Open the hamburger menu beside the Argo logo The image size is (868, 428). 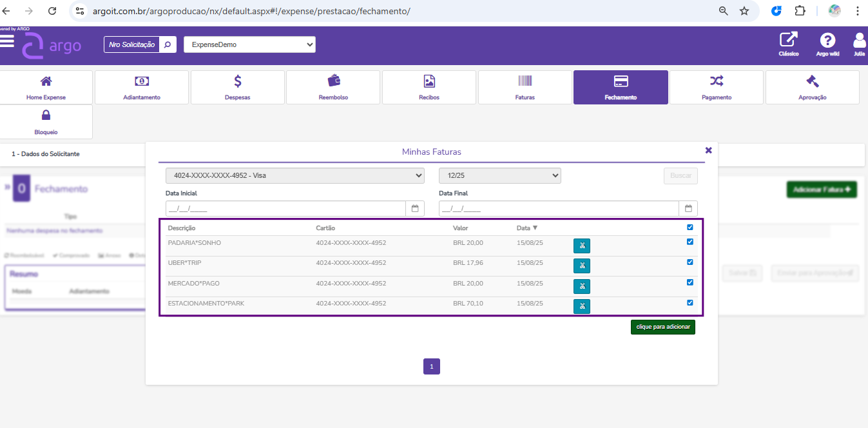point(7,41)
